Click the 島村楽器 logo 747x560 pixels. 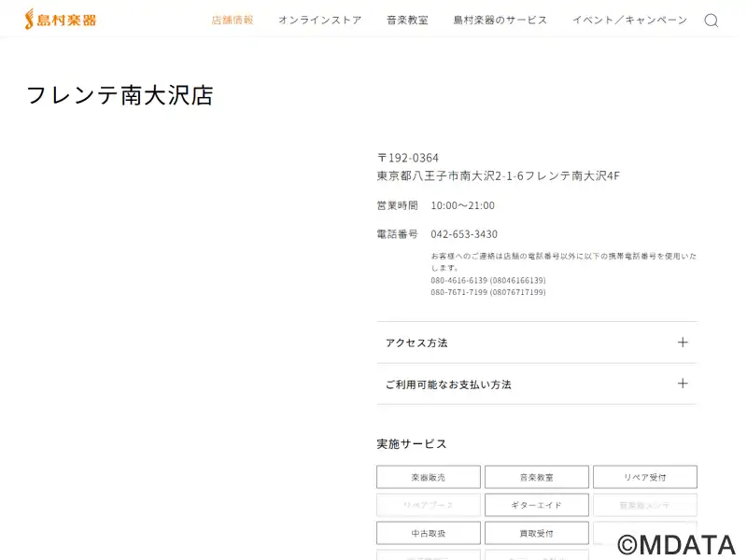pyautogui.click(x=61, y=20)
